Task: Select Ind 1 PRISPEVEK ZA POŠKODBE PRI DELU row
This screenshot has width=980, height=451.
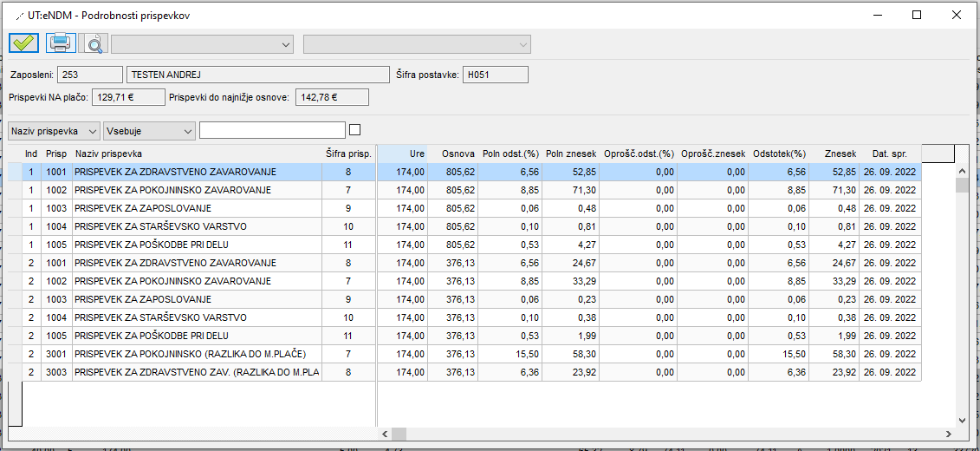Action: pos(465,245)
